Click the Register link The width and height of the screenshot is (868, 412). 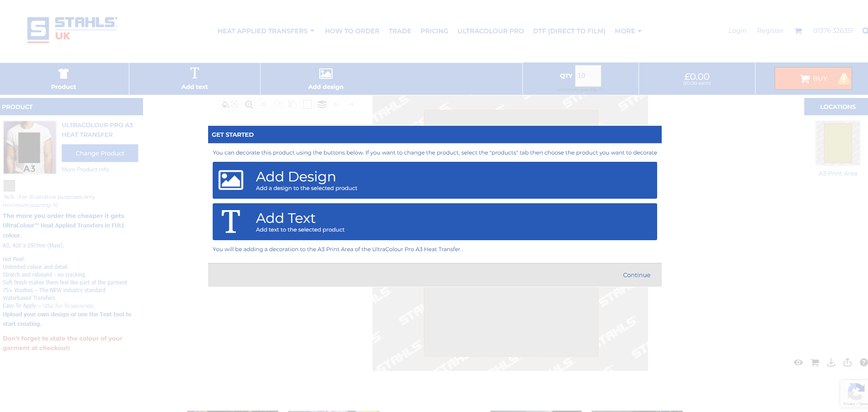(770, 31)
